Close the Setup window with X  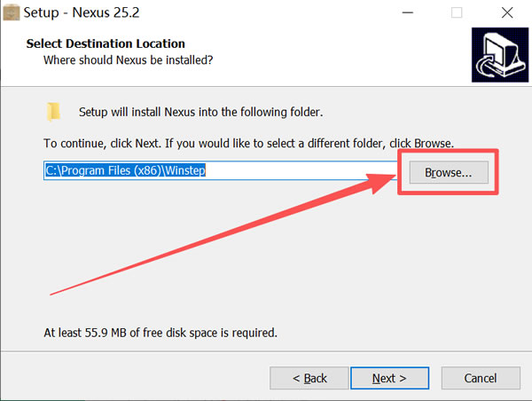coord(507,13)
